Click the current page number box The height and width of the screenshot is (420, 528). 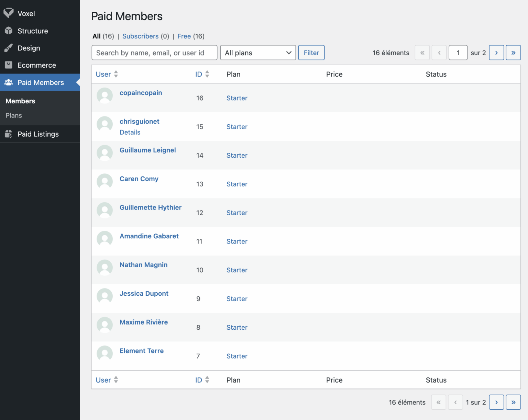pos(458,53)
